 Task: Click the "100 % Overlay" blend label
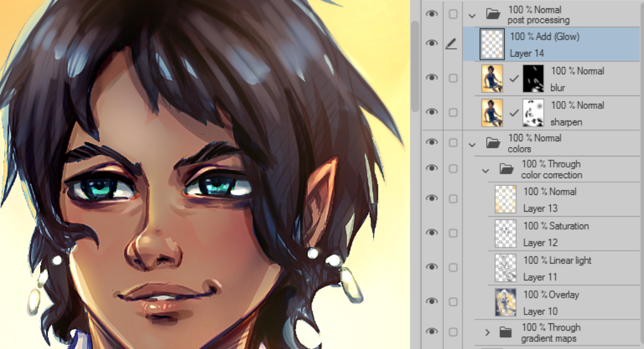[551, 295]
